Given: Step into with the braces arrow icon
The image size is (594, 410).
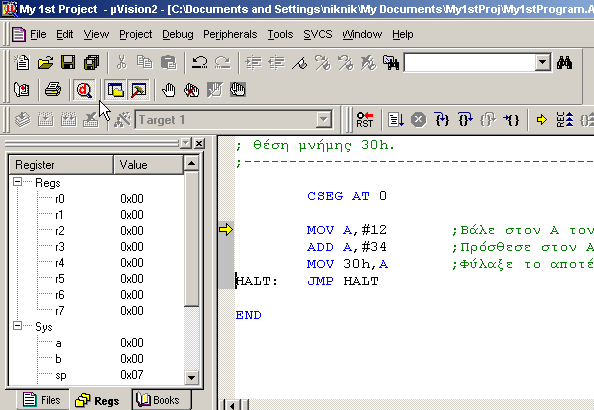Looking at the screenshot, I should coord(442,120).
